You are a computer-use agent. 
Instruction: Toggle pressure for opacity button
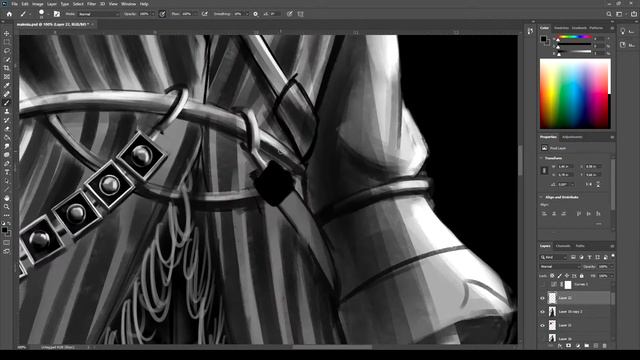pos(162,14)
